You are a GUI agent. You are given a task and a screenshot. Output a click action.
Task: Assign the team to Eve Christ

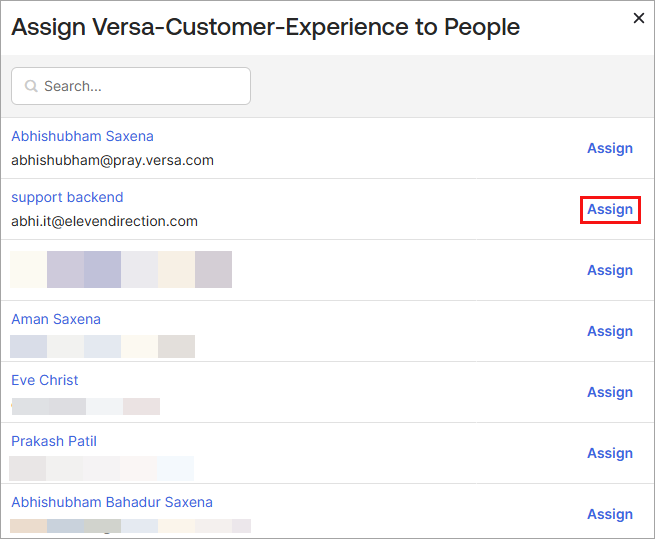click(609, 392)
